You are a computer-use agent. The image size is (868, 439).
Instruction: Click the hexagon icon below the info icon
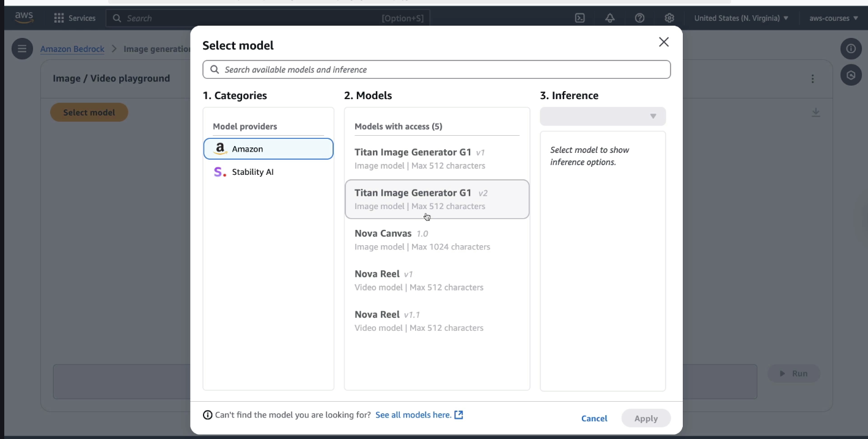[x=851, y=75]
